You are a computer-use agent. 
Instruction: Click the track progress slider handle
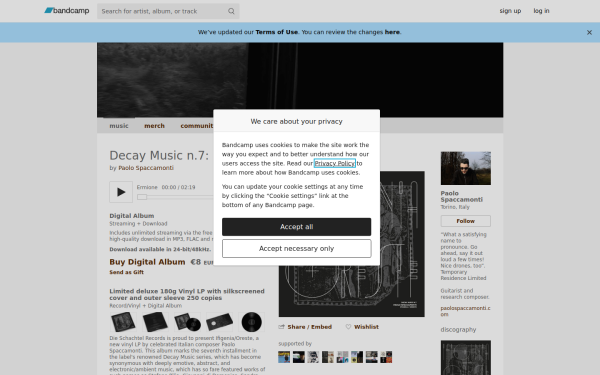tap(142, 197)
